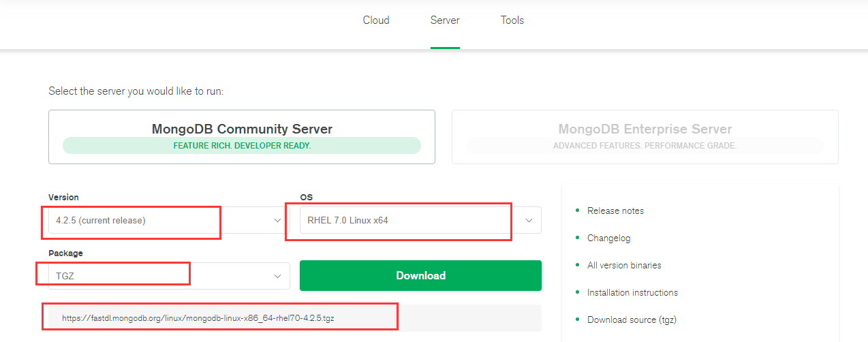Choose MongoDB Community Server card
Screen dimensions: 868x342
[242, 137]
